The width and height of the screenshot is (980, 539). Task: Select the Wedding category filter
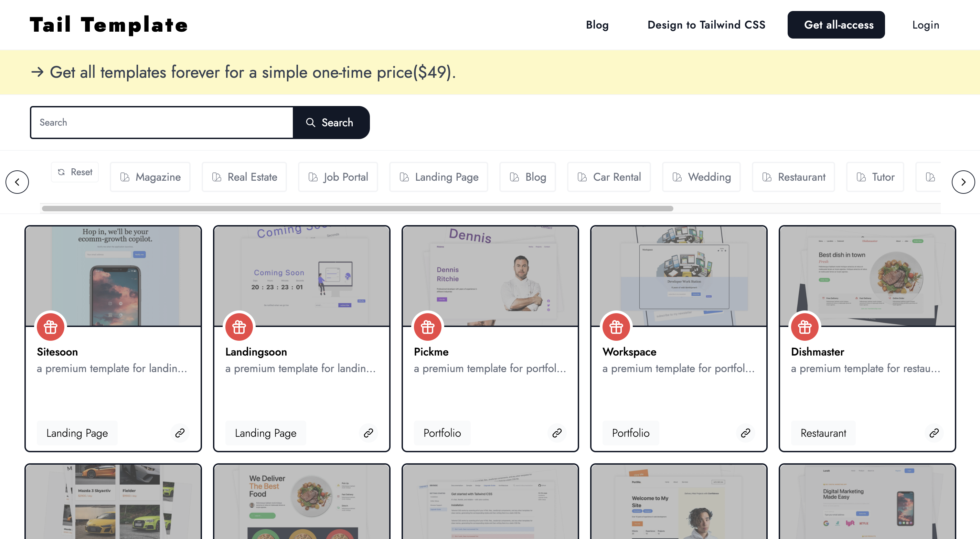pos(701,177)
